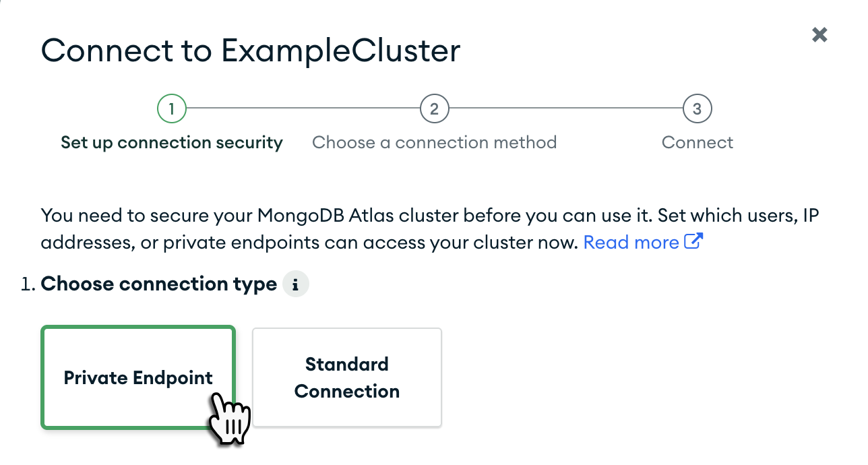The height and width of the screenshot is (465, 868).
Task: Click the Set up connection security label
Action: [x=172, y=142]
